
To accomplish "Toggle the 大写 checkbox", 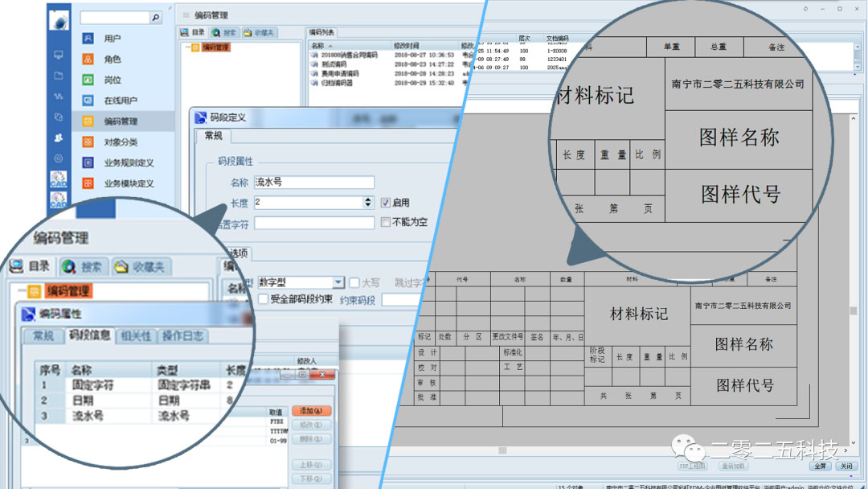I will pyautogui.click(x=354, y=282).
